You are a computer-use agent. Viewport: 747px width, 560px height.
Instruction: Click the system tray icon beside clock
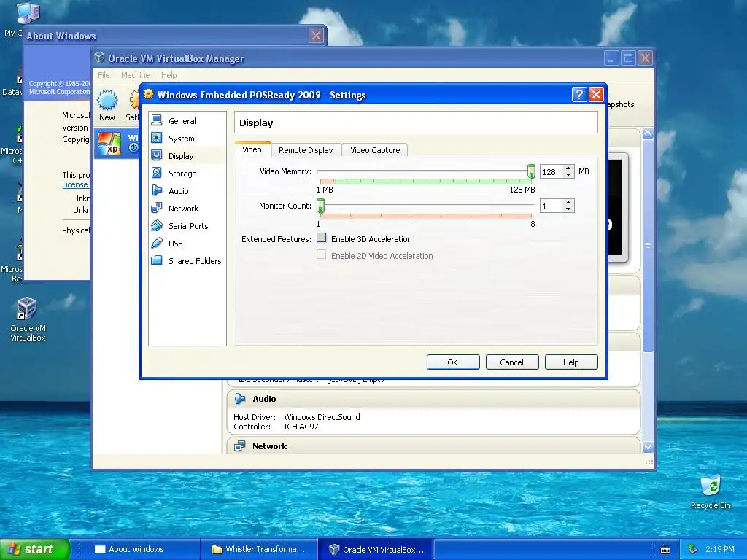click(693, 549)
